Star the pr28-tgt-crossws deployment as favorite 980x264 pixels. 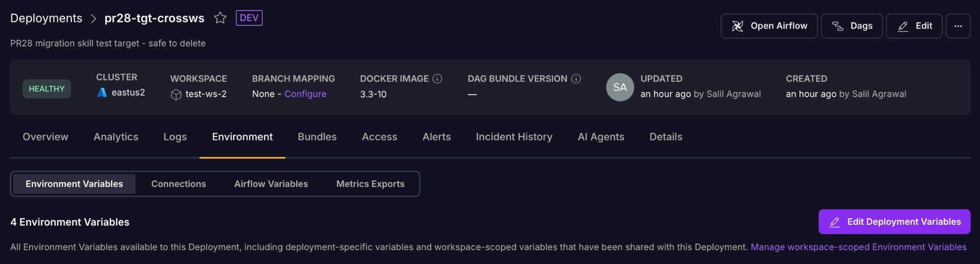[x=220, y=18]
